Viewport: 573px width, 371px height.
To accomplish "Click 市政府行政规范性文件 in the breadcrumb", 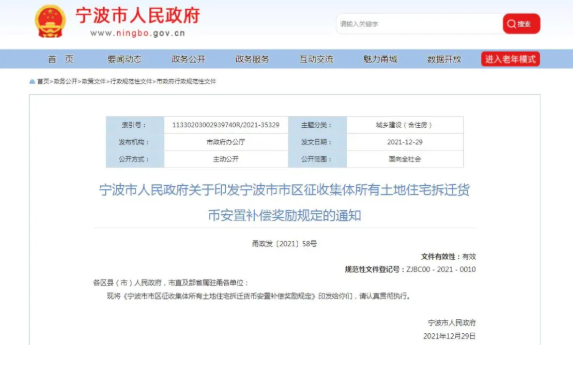I will tap(186, 82).
